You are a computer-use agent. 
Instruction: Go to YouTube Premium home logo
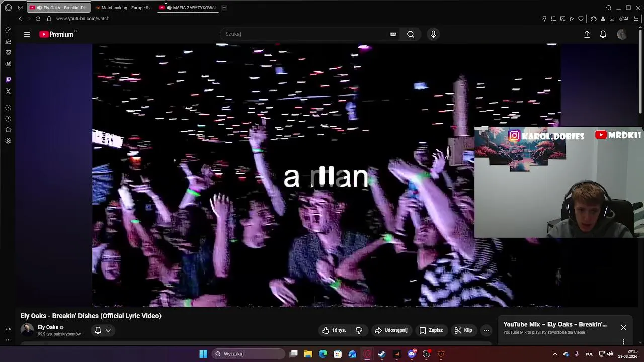pos(56,34)
